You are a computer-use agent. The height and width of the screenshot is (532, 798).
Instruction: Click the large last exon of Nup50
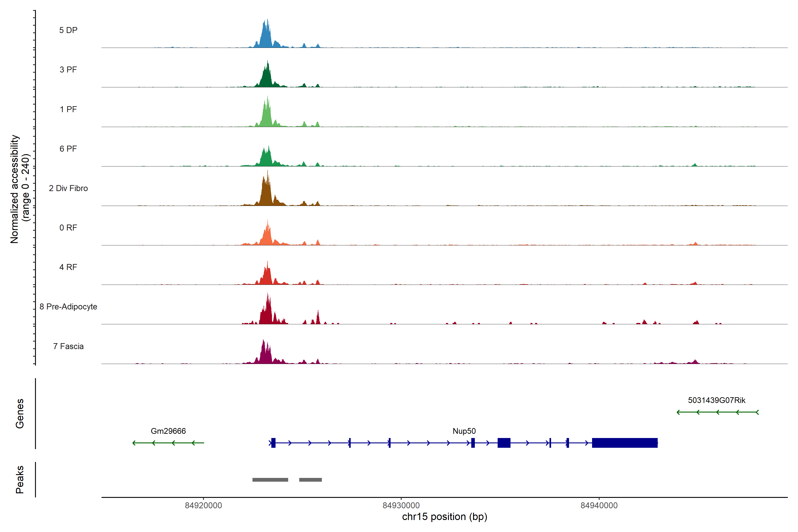625,443
